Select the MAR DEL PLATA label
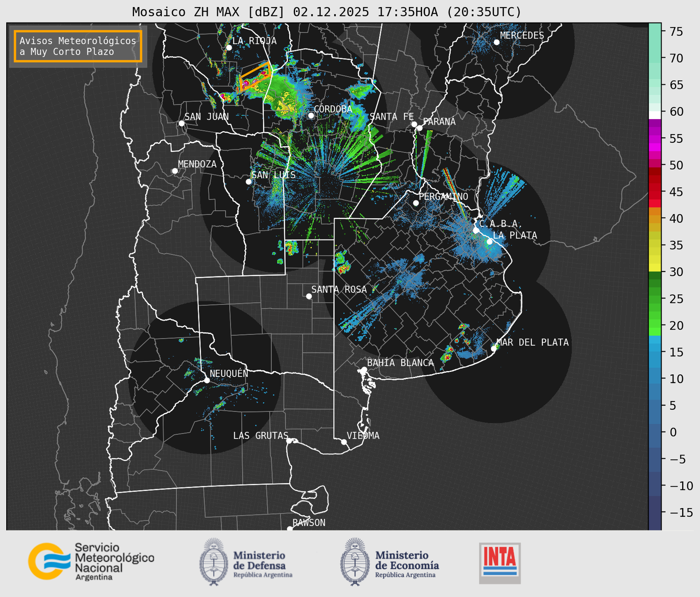The height and width of the screenshot is (597, 700). click(x=532, y=343)
